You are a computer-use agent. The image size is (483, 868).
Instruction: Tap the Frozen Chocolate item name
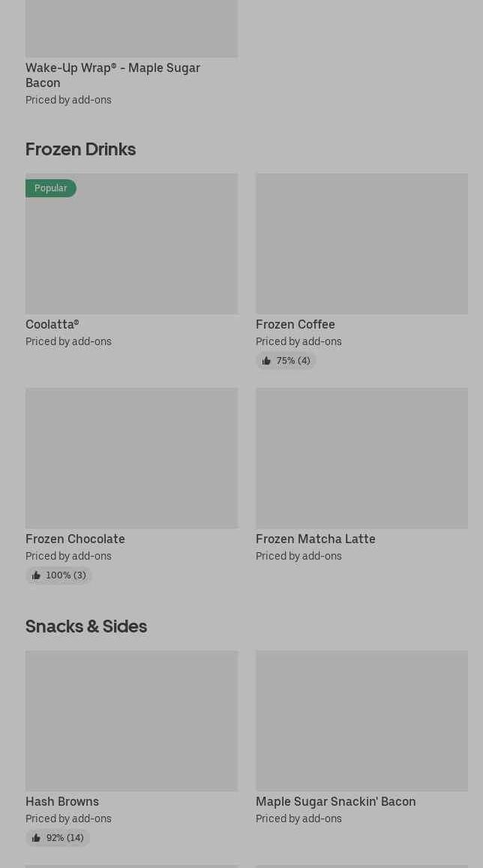pos(75,539)
